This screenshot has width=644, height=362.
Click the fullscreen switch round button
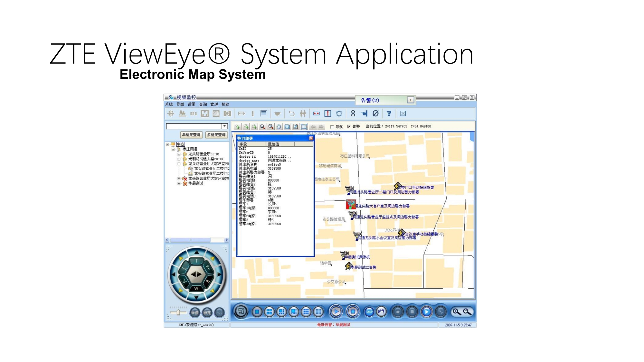click(x=241, y=311)
